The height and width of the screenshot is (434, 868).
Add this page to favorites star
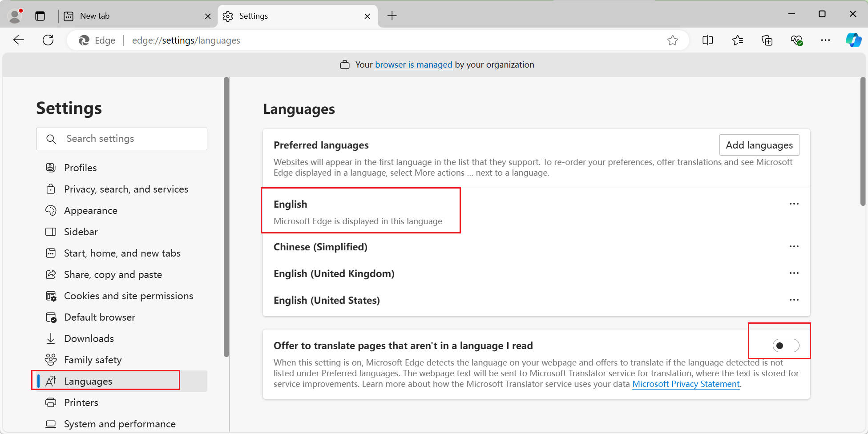coord(672,40)
